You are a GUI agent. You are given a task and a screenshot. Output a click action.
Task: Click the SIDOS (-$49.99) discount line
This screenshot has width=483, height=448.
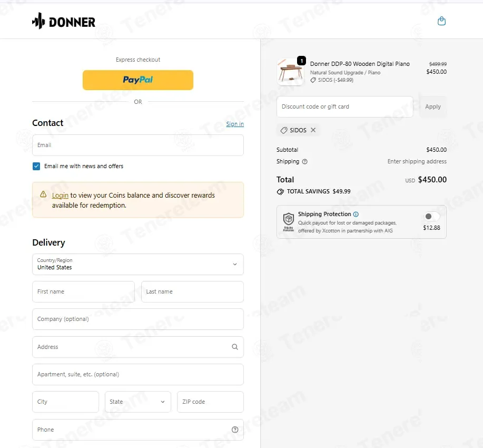(332, 80)
